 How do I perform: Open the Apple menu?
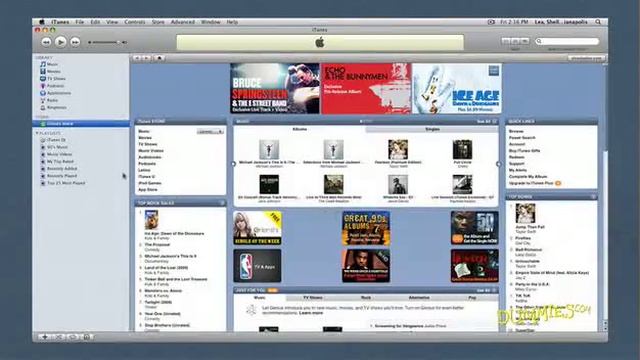[x=42, y=22]
